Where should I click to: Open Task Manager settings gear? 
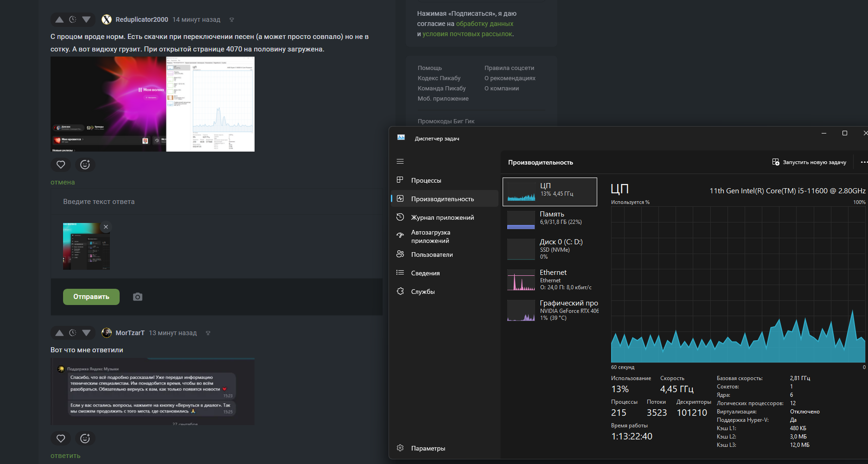click(400, 448)
